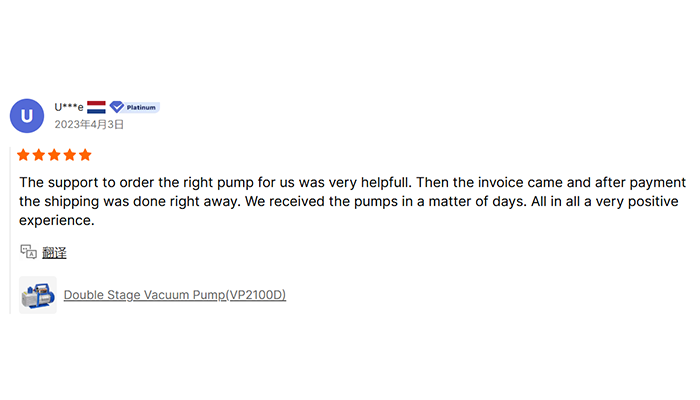Screen dimensions: 700x400
Task: Select the second orange rating star
Action: [x=39, y=155]
